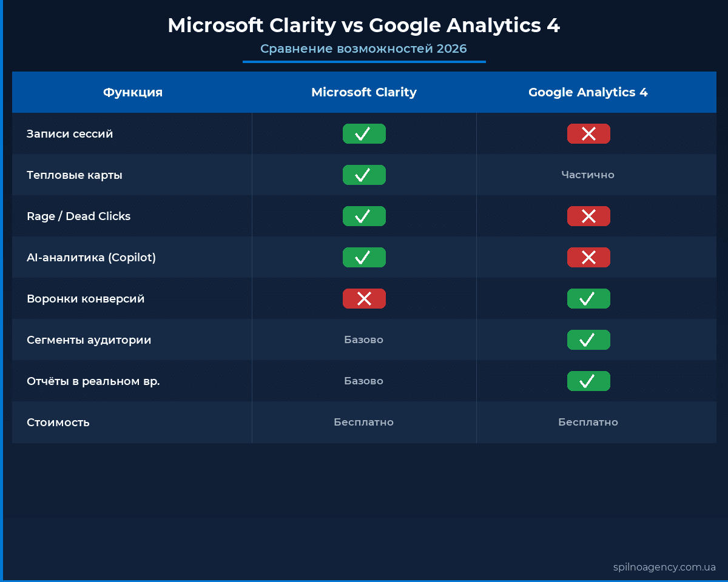Select the AI-аналитика (Copilot) row label

coord(92,258)
